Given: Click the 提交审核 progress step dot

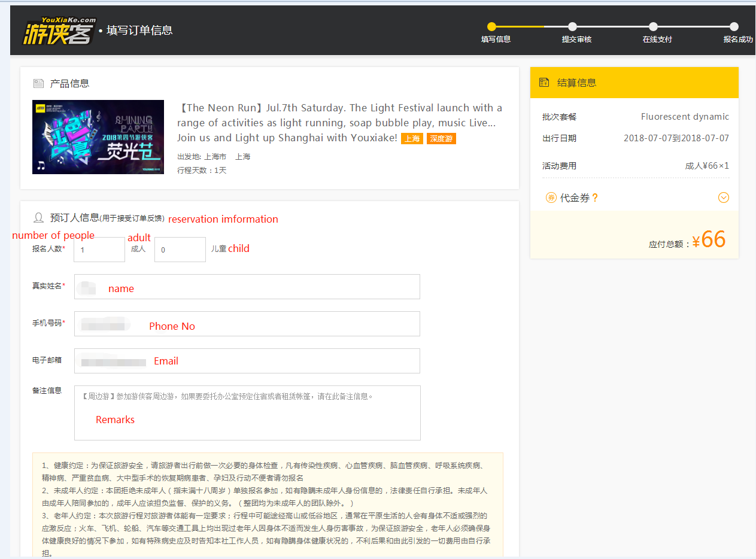Looking at the screenshot, I should (572, 26).
